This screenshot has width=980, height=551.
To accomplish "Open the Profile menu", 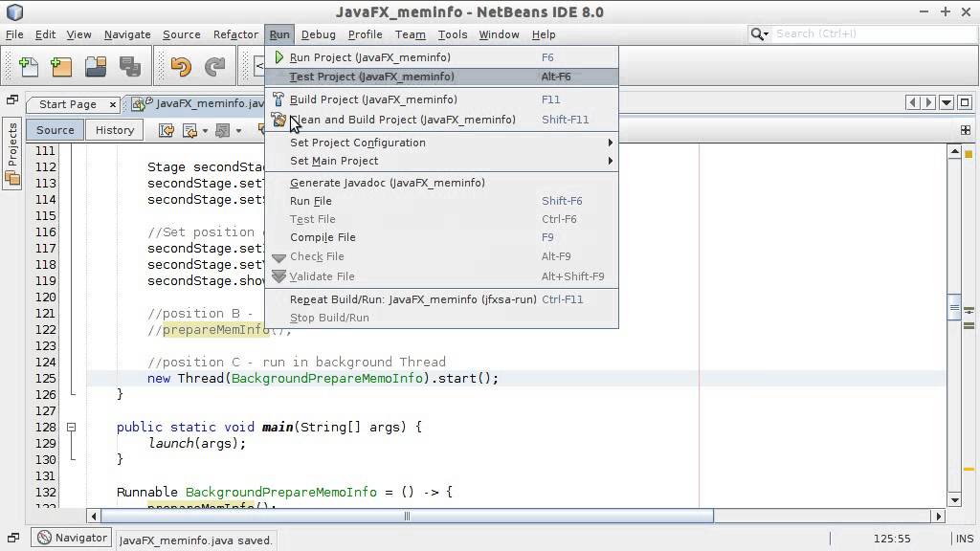I will coord(365,34).
